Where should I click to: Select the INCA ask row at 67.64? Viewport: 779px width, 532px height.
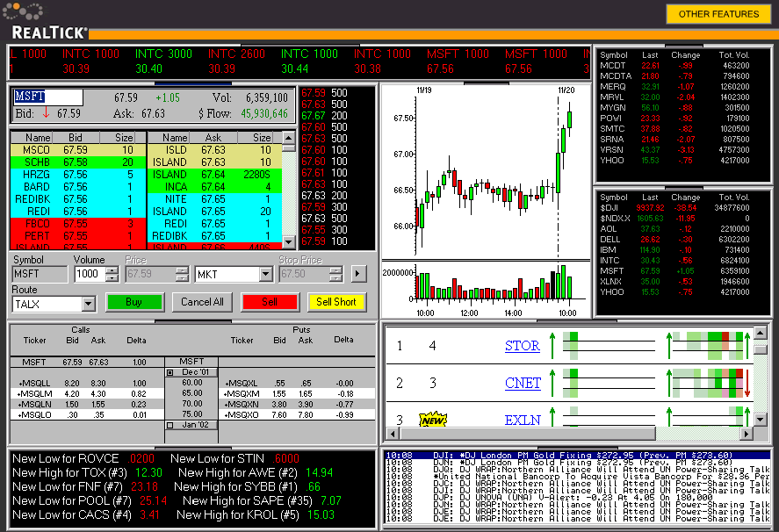pyautogui.click(x=215, y=187)
